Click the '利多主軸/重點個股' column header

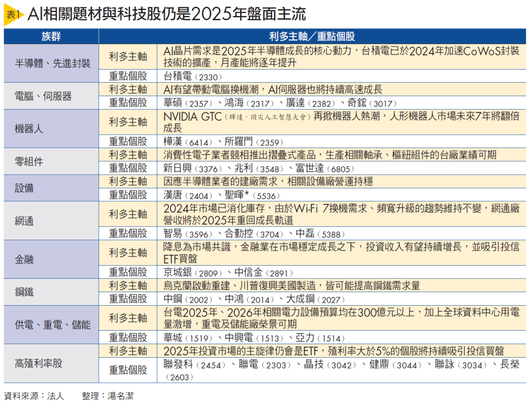coord(312,36)
